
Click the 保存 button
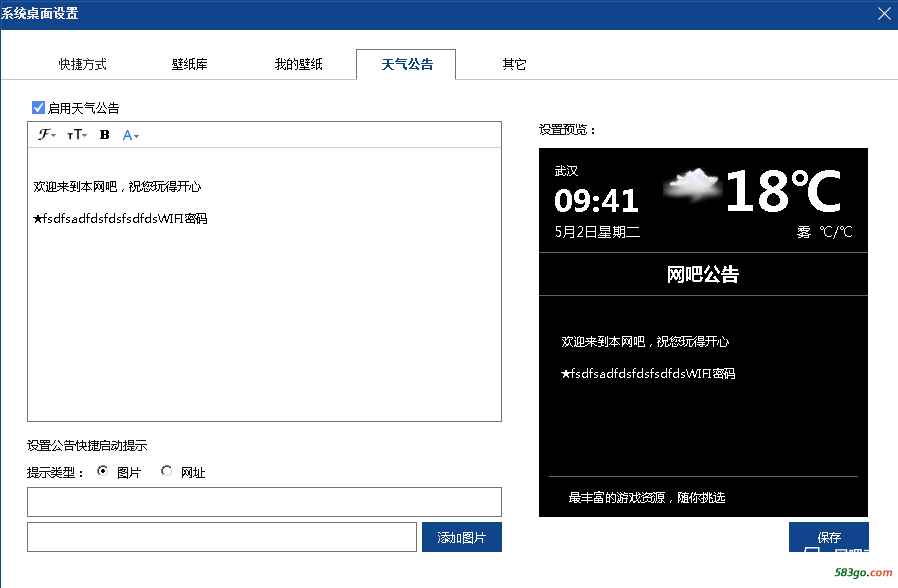tap(829, 537)
